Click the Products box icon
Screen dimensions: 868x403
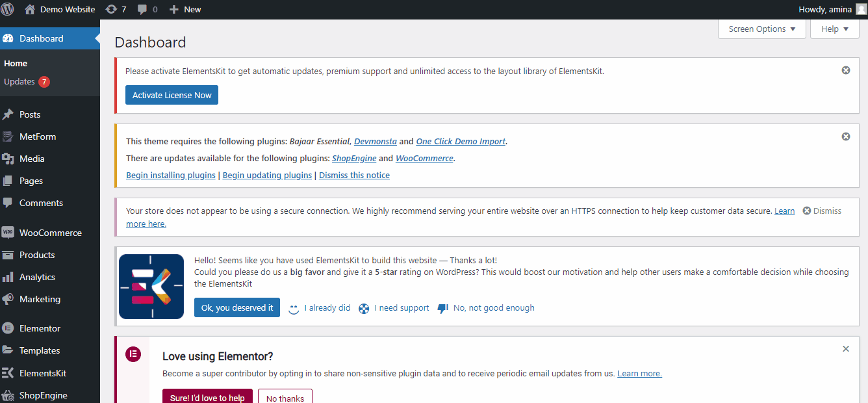[8, 255]
